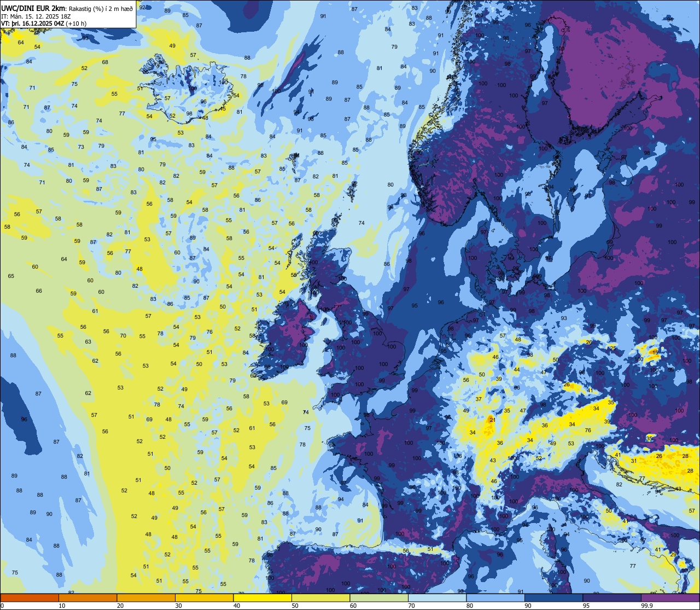Click the map title "UWC/DINI EUR 2km"
The height and width of the screenshot is (610, 700).
(33, 8)
